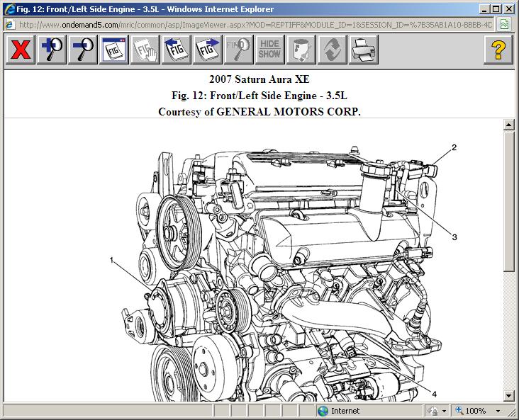
Task: Zoom in with the plus magnifier icon
Action: click(x=52, y=50)
